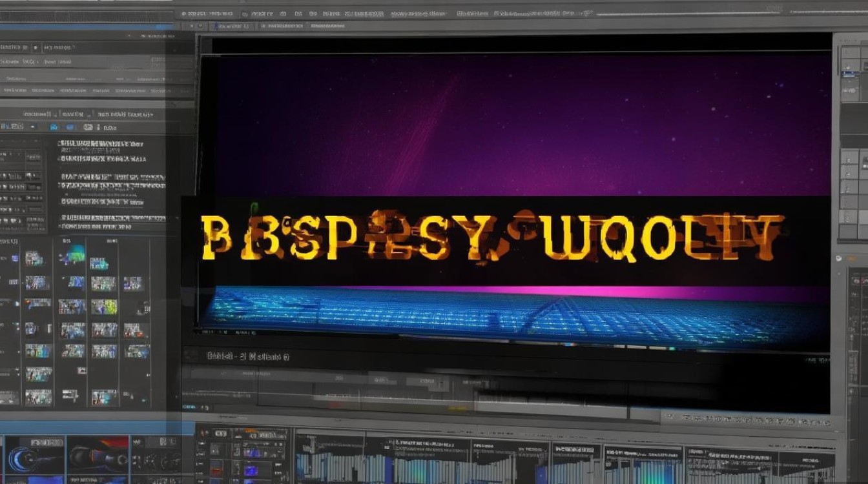This screenshot has width=868, height=484.
Task: Click the purple starfield area of the preview
Action: pos(517,123)
